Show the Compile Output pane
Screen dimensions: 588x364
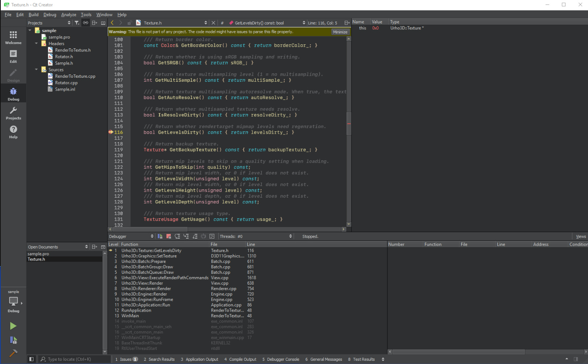(x=240, y=359)
